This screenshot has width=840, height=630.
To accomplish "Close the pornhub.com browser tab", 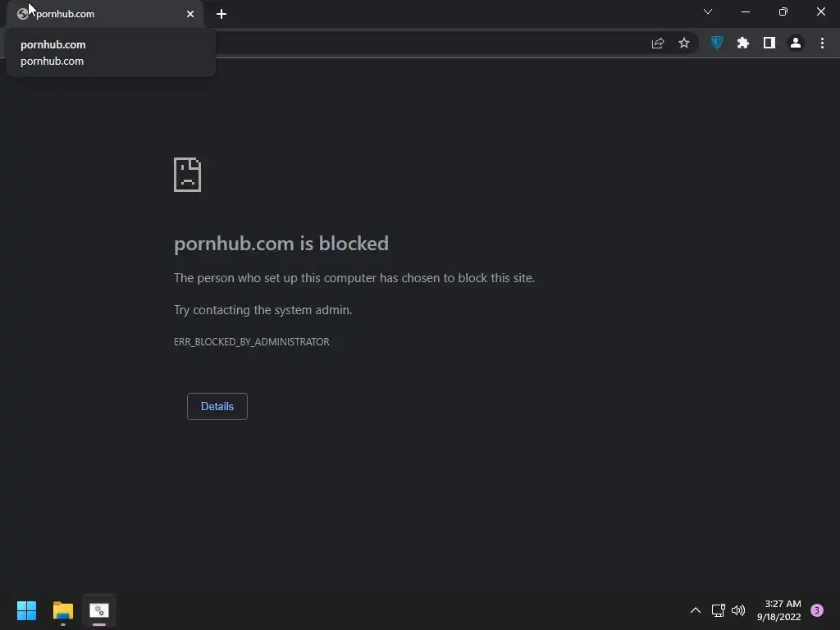I will [x=190, y=14].
